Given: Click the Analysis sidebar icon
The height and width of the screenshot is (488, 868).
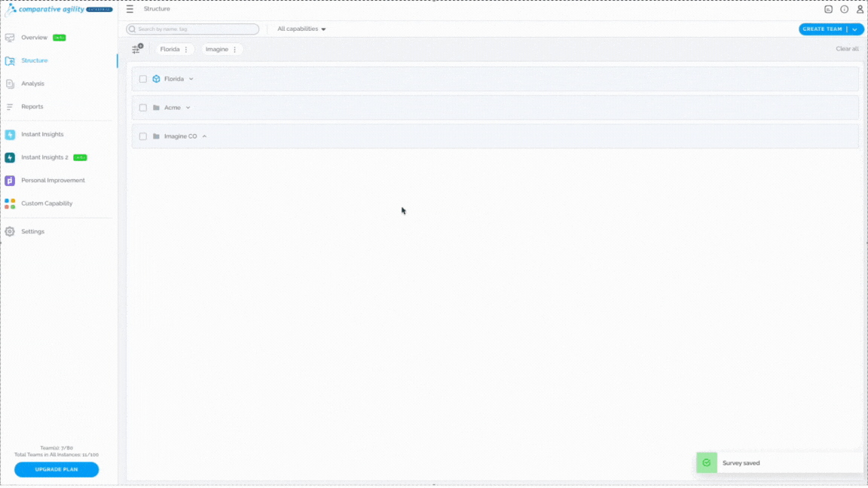Looking at the screenshot, I should [10, 84].
